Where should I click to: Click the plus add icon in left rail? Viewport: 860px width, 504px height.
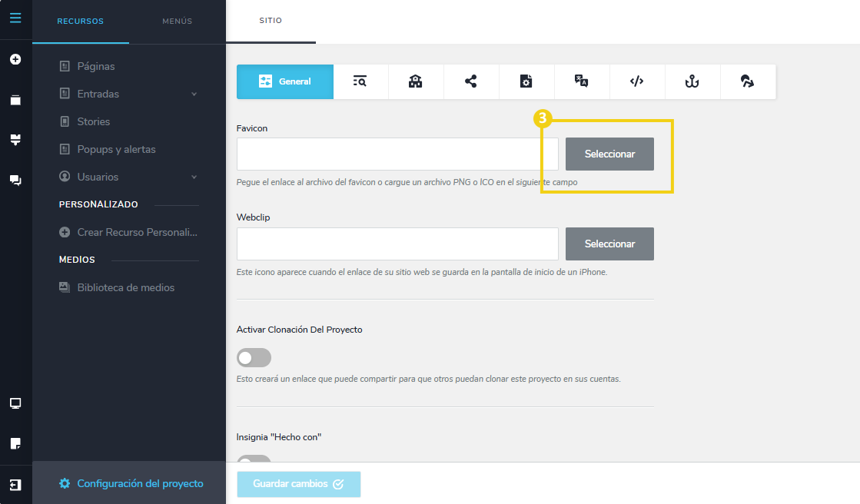[x=15, y=59]
